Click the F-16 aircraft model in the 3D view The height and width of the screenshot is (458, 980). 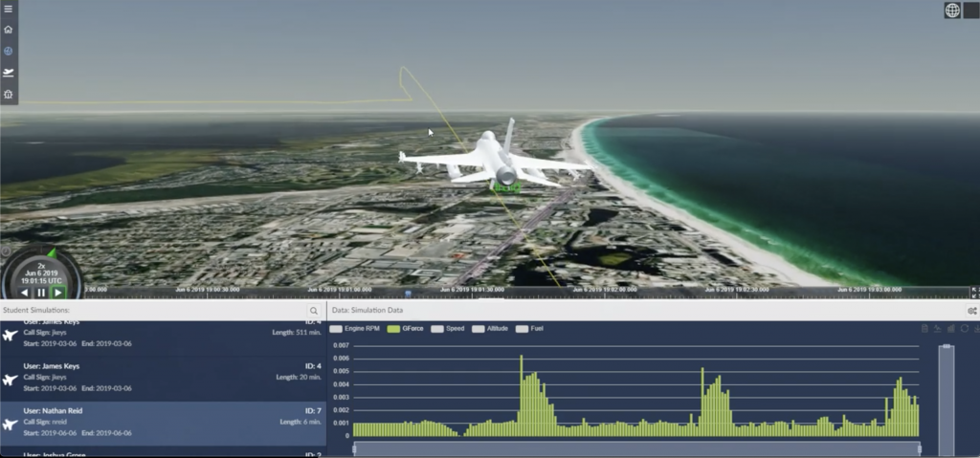497,157
